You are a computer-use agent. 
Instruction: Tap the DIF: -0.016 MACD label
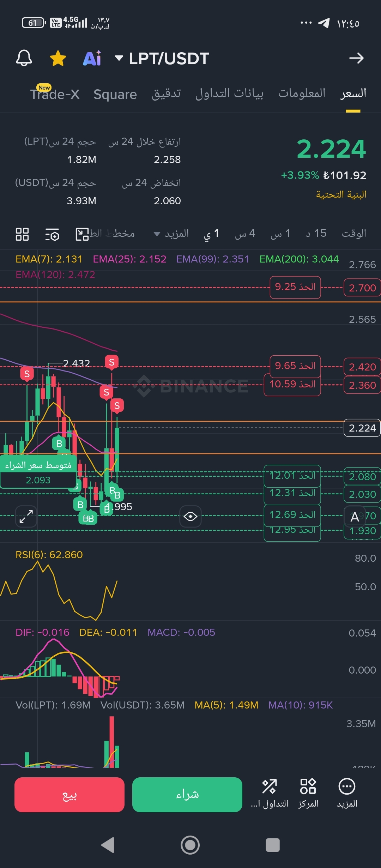[42, 632]
